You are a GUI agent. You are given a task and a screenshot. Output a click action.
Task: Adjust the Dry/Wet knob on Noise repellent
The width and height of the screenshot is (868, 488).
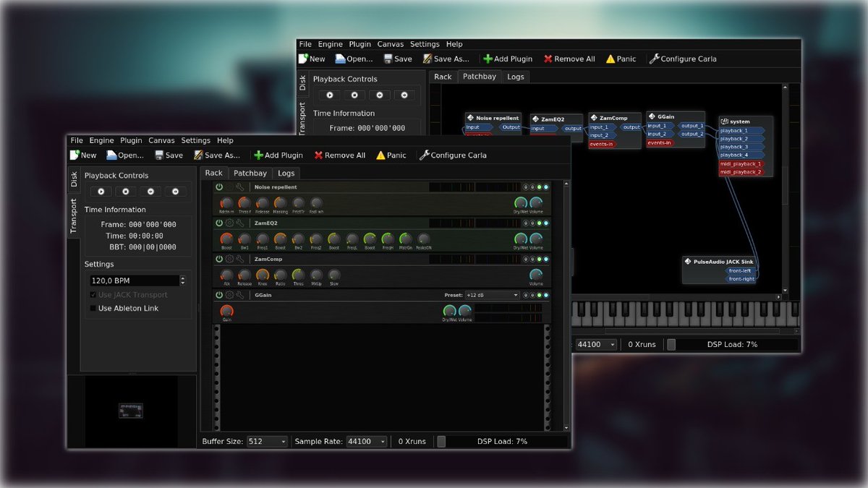[x=520, y=203]
